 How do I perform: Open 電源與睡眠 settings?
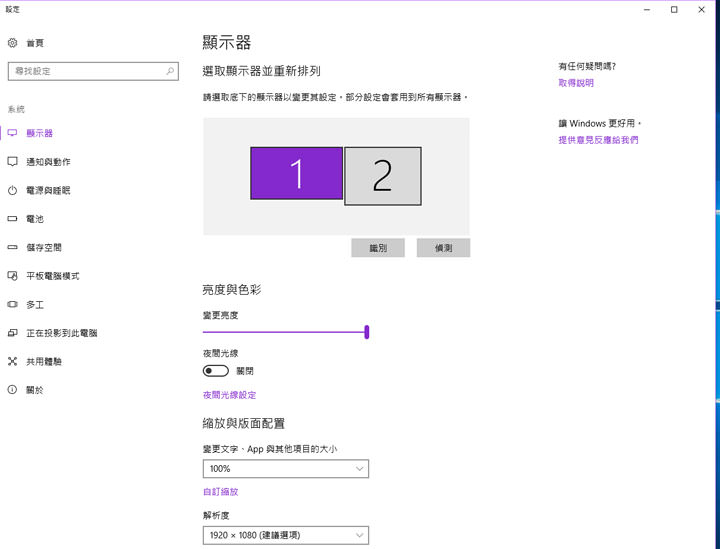pyautogui.click(x=48, y=190)
